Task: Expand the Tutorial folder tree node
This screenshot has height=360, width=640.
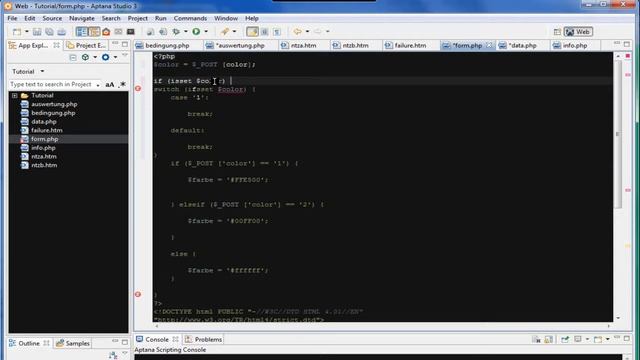Action: point(15,96)
